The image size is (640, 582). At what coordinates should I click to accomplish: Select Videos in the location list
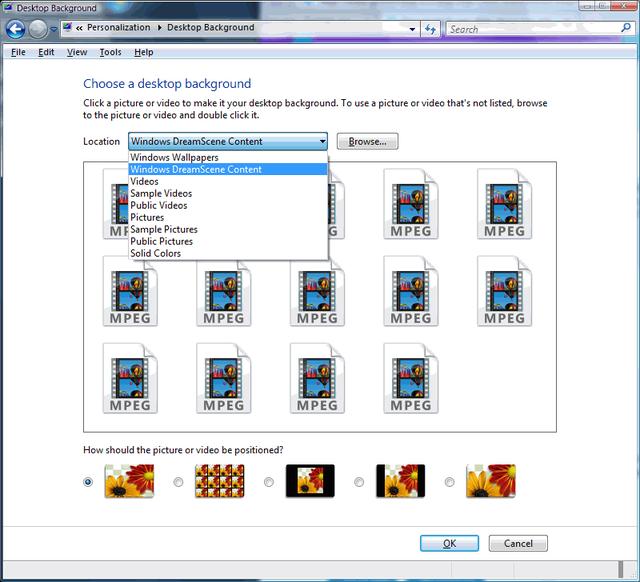pyautogui.click(x=228, y=181)
